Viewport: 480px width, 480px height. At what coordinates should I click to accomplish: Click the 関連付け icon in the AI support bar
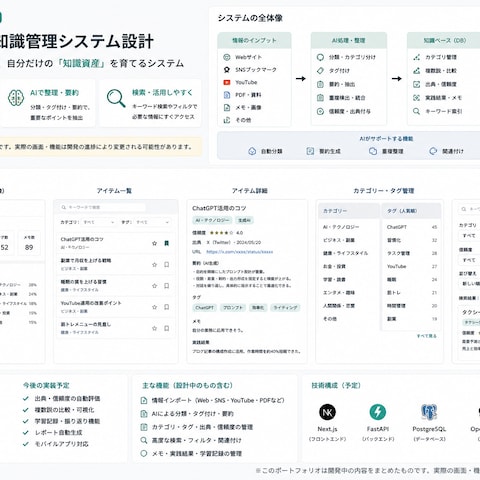pyautogui.click(x=433, y=151)
